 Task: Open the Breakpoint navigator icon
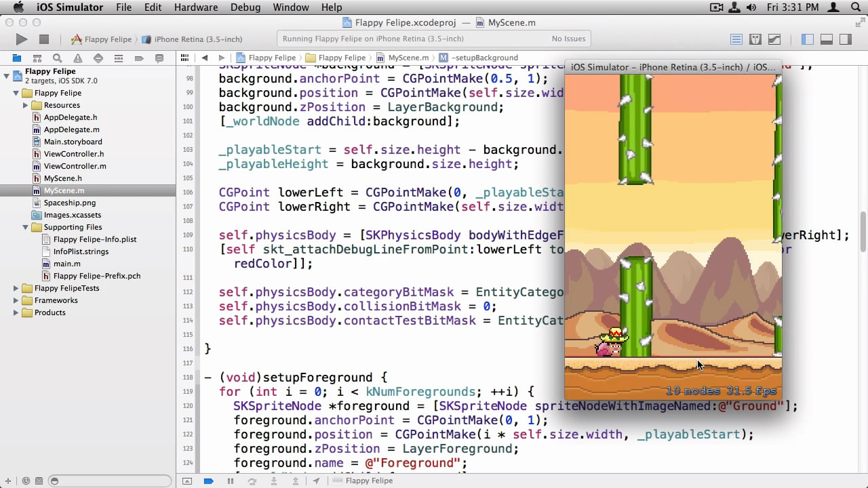(x=139, y=58)
